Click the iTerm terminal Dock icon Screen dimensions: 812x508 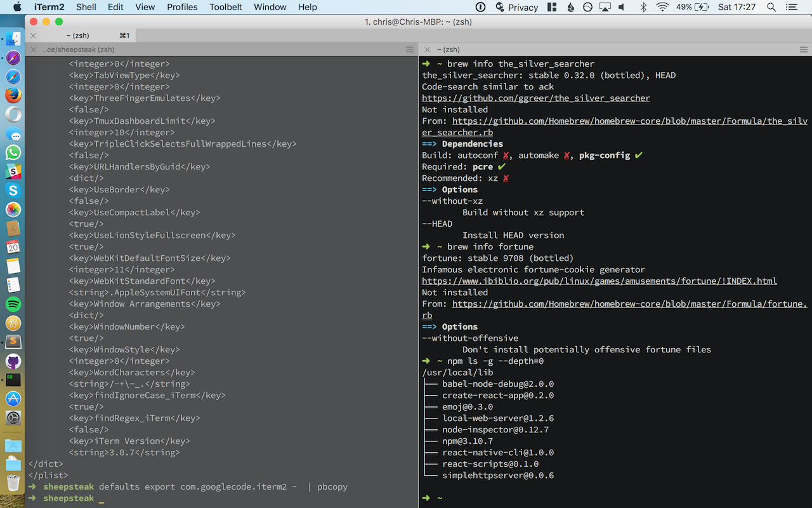[x=13, y=380]
